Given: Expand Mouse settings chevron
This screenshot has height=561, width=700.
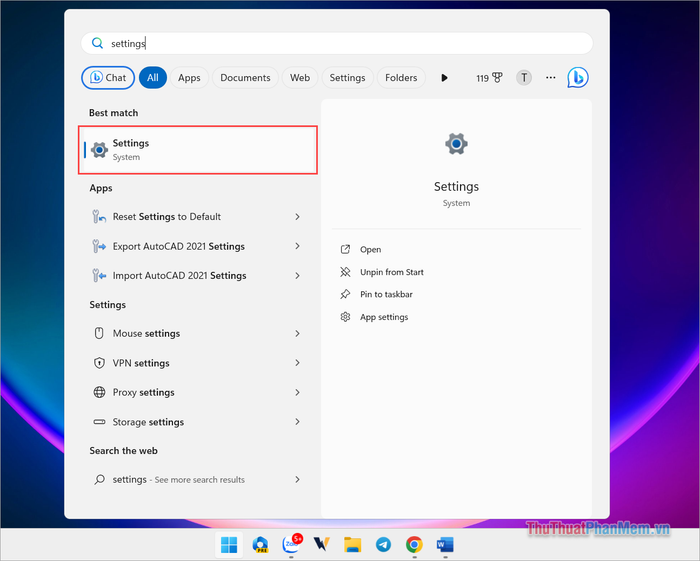Looking at the screenshot, I should [x=297, y=333].
